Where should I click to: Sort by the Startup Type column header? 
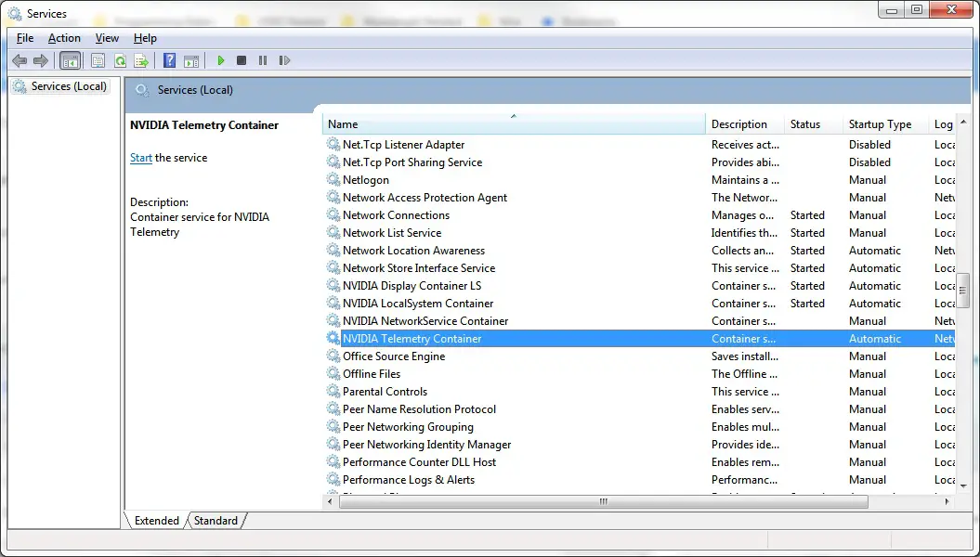click(x=885, y=124)
